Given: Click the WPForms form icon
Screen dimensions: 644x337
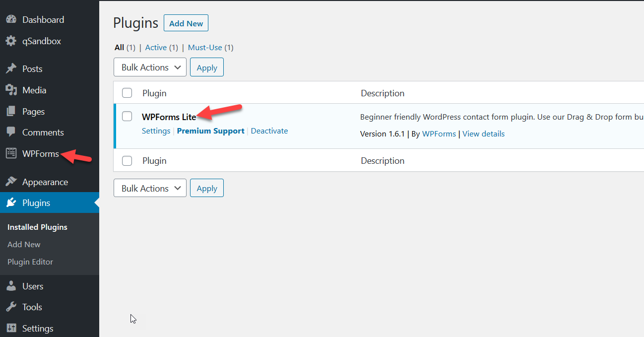Looking at the screenshot, I should (11, 154).
